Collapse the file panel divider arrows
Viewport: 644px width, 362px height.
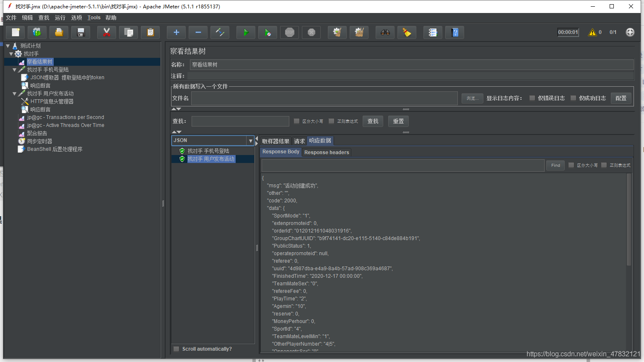(x=177, y=109)
